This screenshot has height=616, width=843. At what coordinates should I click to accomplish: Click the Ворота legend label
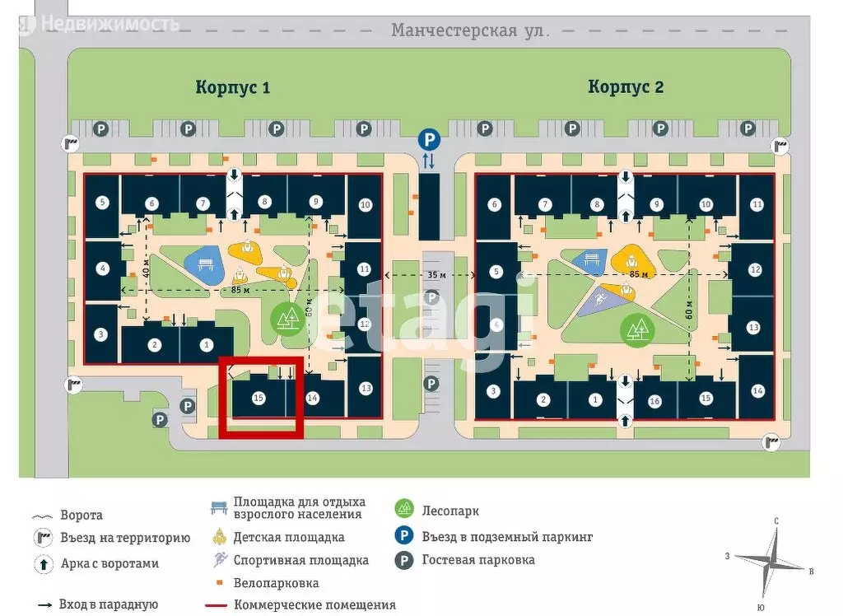(x=82, y=516)
